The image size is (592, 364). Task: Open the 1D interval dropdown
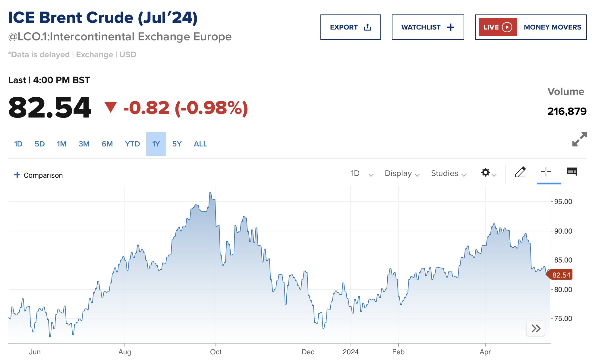pos(362,174)
